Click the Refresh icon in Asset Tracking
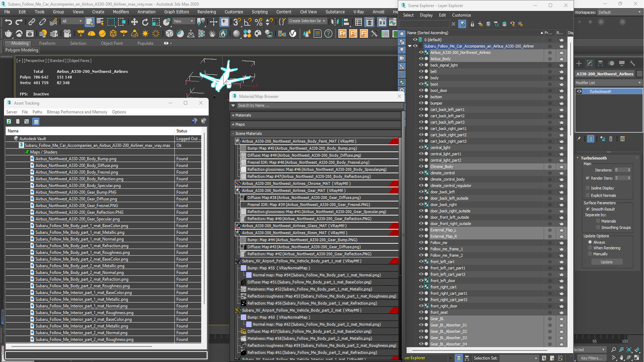 tap(9, 122)
